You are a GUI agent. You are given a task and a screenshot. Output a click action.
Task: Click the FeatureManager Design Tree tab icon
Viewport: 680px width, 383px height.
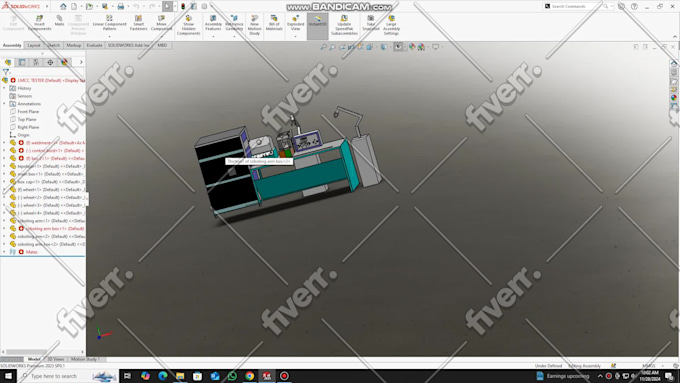tap(8, 62)
